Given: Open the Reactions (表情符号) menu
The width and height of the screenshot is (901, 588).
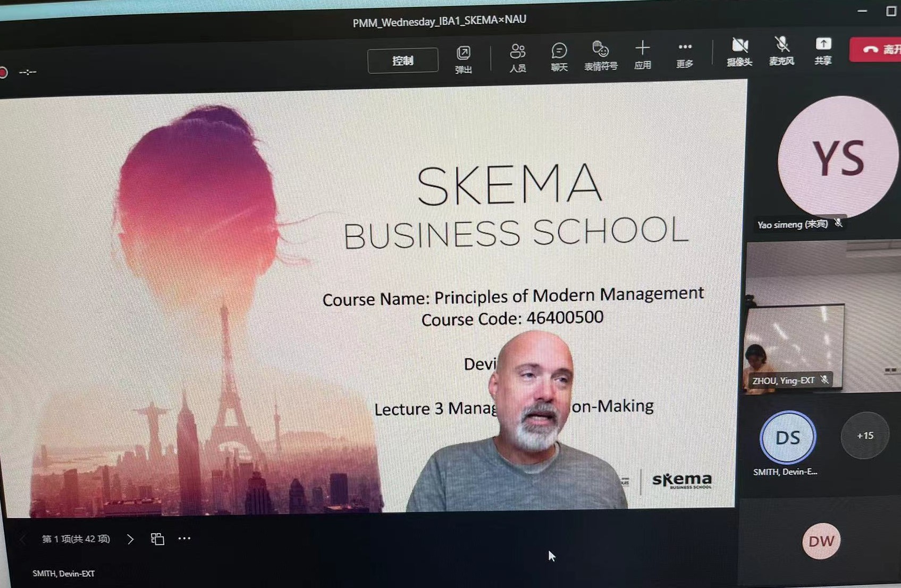Looking at the screenshot, I should pos(600,55).
